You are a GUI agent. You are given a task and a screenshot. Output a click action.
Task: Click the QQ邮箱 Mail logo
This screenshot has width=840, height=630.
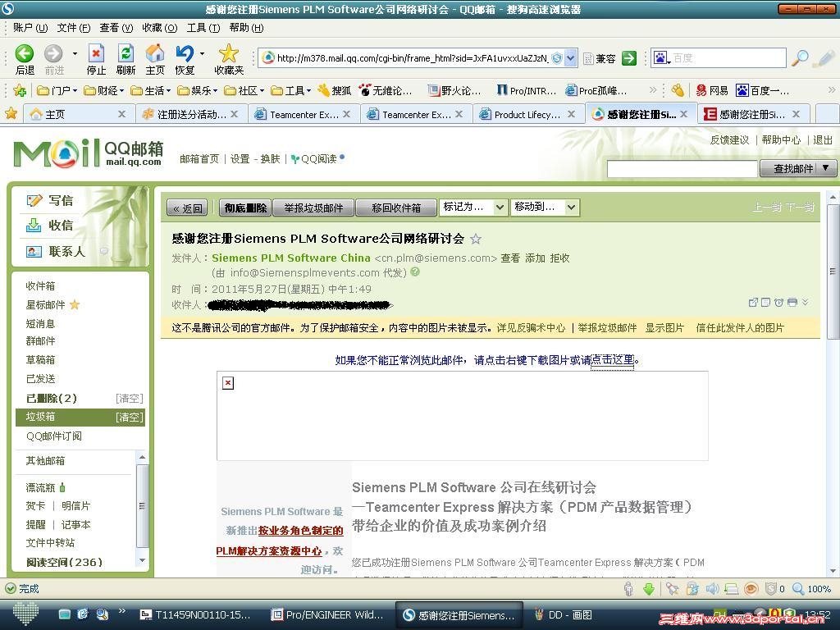pos(89,153)
